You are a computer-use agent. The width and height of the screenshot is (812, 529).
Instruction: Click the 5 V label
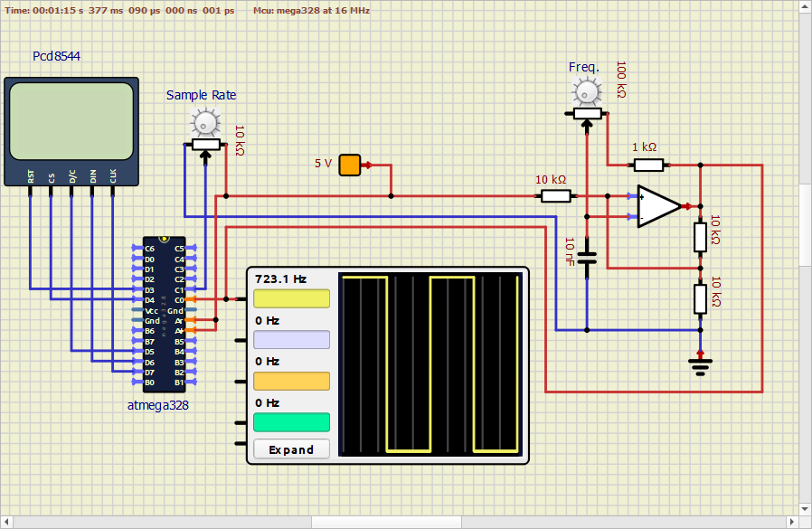pyautogui.click(x=323, y=164)
